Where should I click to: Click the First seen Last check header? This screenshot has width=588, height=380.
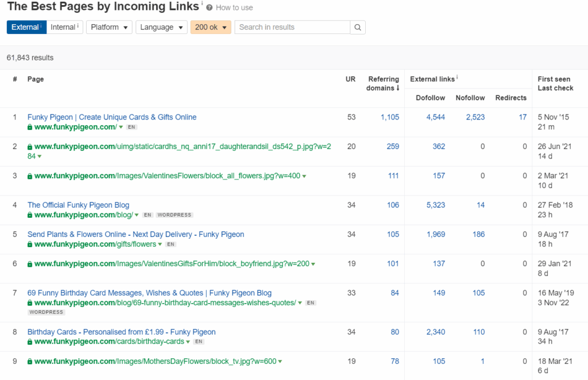(555, 83)
